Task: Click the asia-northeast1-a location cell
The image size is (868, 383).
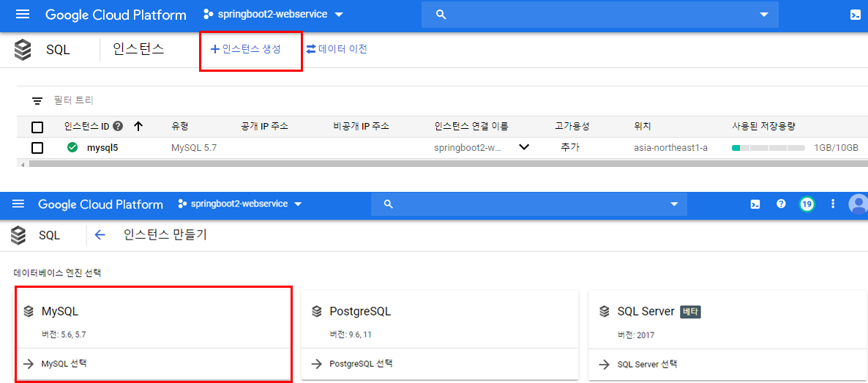Action: [671, 148]
